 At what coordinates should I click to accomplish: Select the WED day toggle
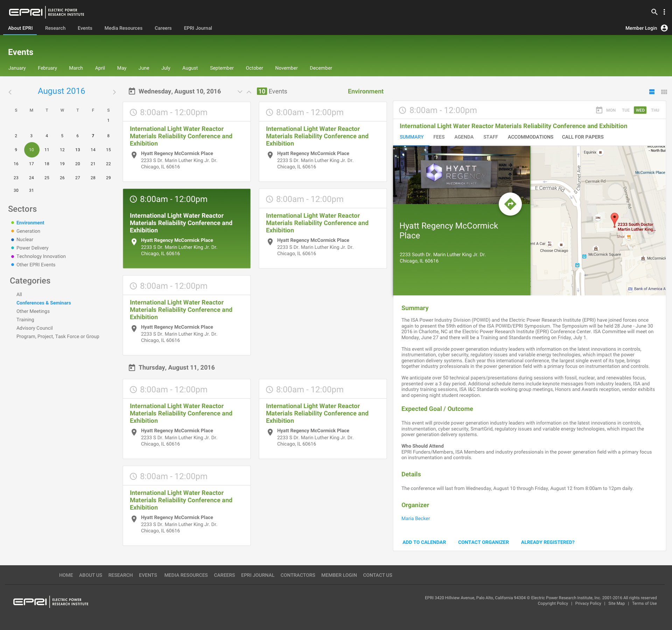click(640, 110)
